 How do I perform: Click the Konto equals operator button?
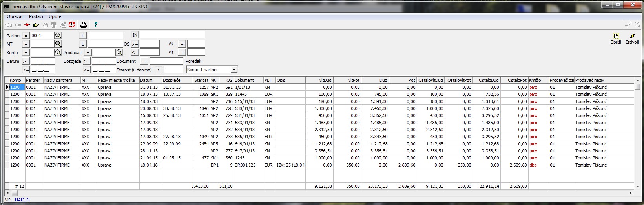(x=26, y=53)
